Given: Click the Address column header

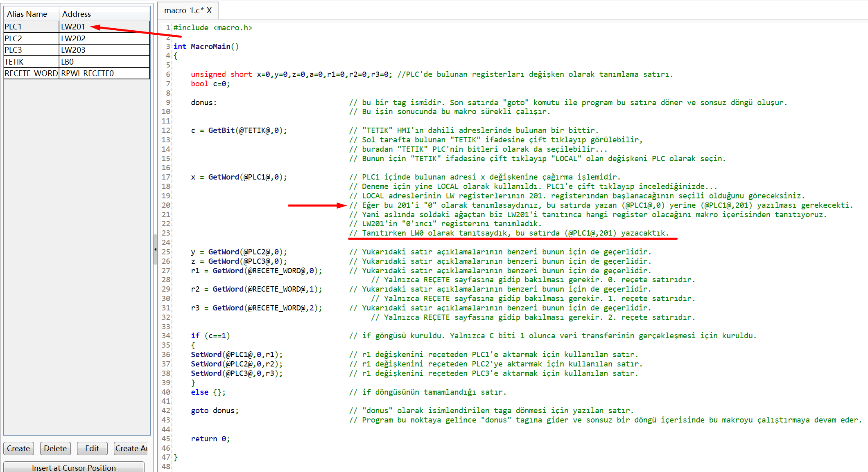Looking at the screenshot, I should point(104,14).
